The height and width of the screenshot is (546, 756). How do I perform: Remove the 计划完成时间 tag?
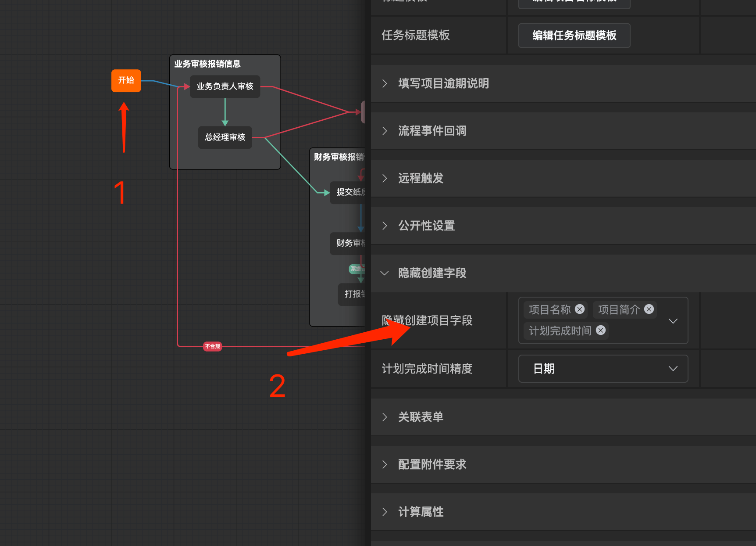pyautogui.click(x=601, y=330)
